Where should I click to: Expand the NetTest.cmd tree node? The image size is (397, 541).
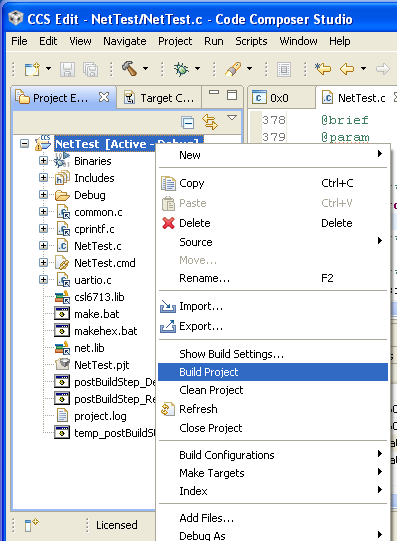click(43, 263)
